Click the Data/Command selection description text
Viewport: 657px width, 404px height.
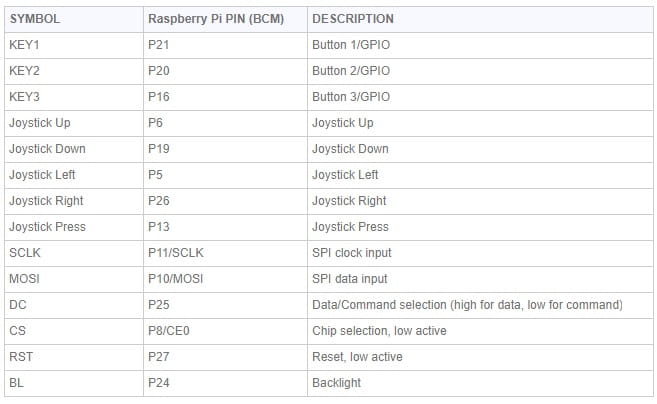(468, 305)
